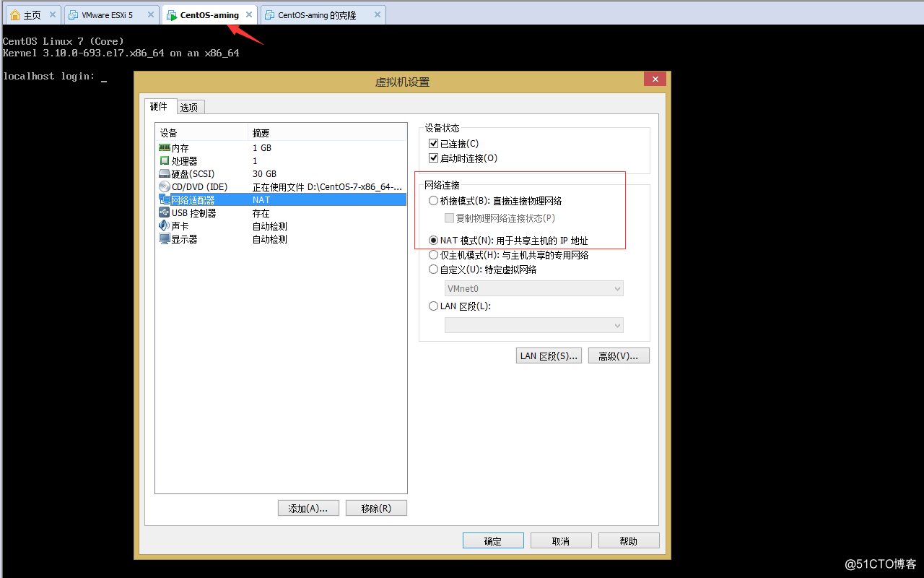924x578 pixels.
Task: Select the 仅主机模式(H) radio button
Action: pos(433,255)
